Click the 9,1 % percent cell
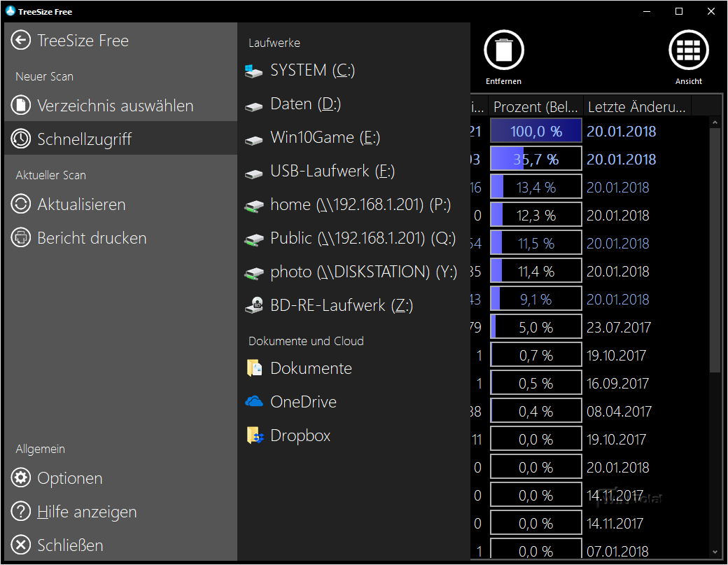 [535, 298]
